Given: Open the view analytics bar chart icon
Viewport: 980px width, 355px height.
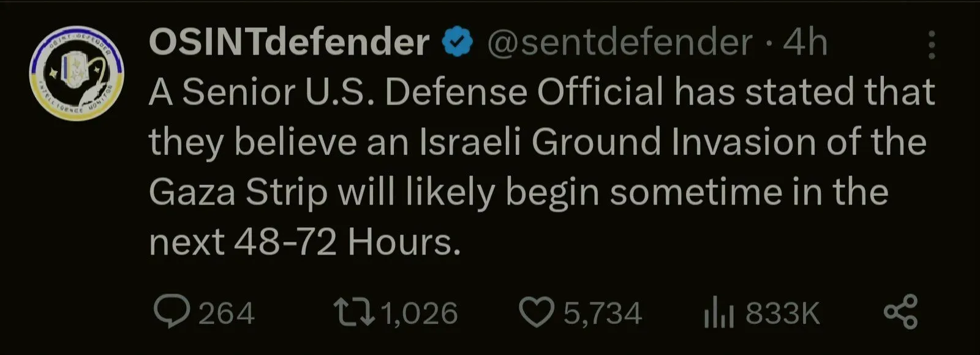Looking at the screenshot, I should coord(718,313).
